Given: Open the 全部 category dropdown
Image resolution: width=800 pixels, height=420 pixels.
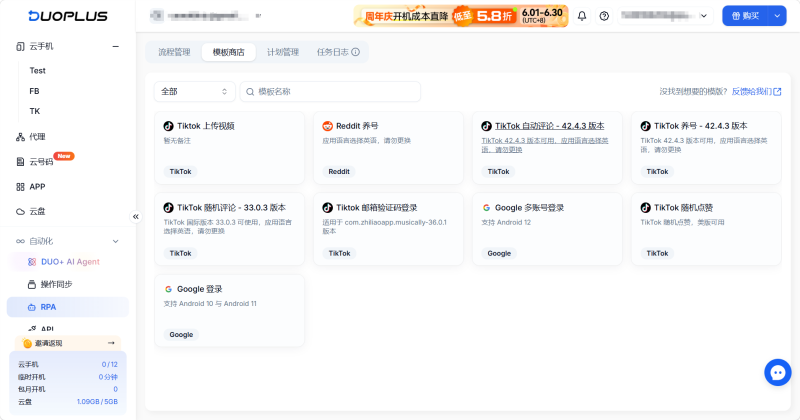Looking at the screenshot, I should pyautogui.click(x=194, y=92).
